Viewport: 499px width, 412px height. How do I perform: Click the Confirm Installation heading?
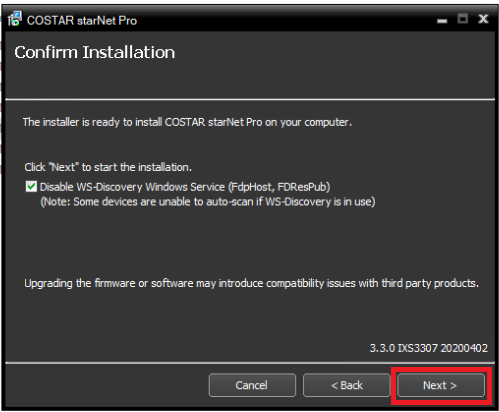coord(95,52)
